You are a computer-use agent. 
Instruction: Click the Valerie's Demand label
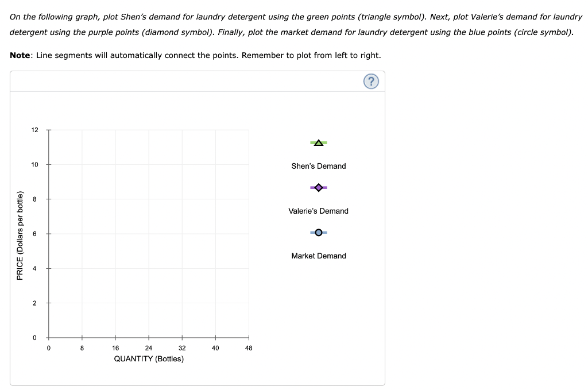click(x=318, y=211)
